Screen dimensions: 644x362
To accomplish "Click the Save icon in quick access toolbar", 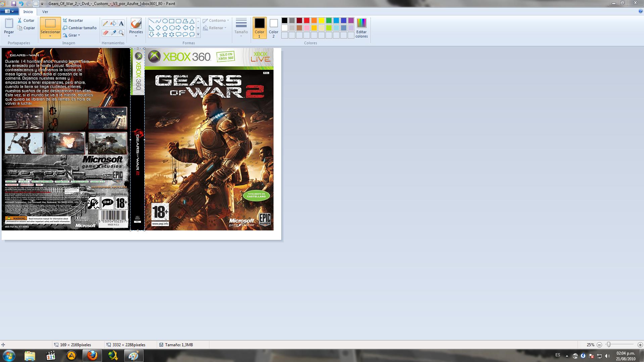I will (x=14, y=4).
